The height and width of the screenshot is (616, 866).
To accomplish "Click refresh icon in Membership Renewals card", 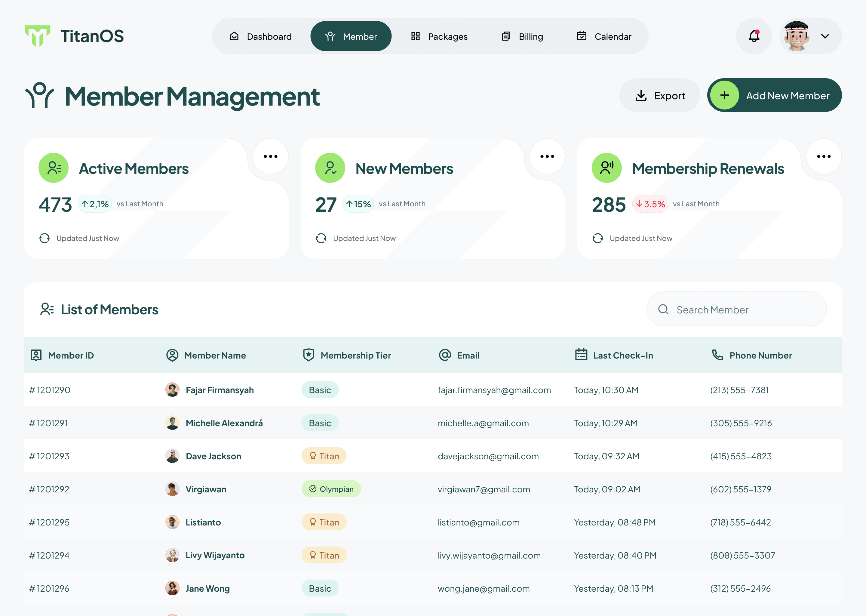I will pyautogui.click(x=598, y=238).
